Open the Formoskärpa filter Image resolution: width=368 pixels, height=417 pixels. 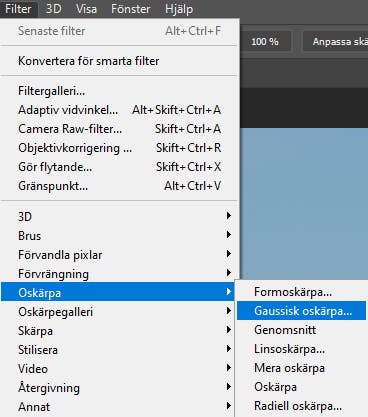301,292
